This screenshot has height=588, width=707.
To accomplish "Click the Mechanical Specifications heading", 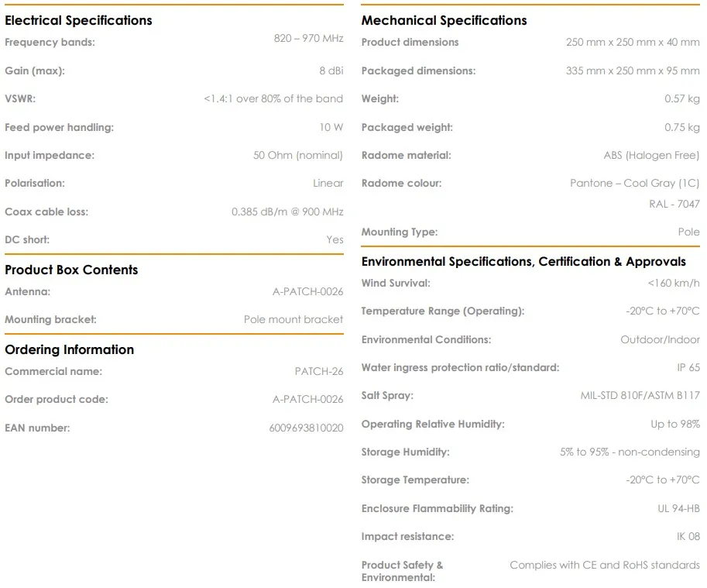I will [444, 20].
